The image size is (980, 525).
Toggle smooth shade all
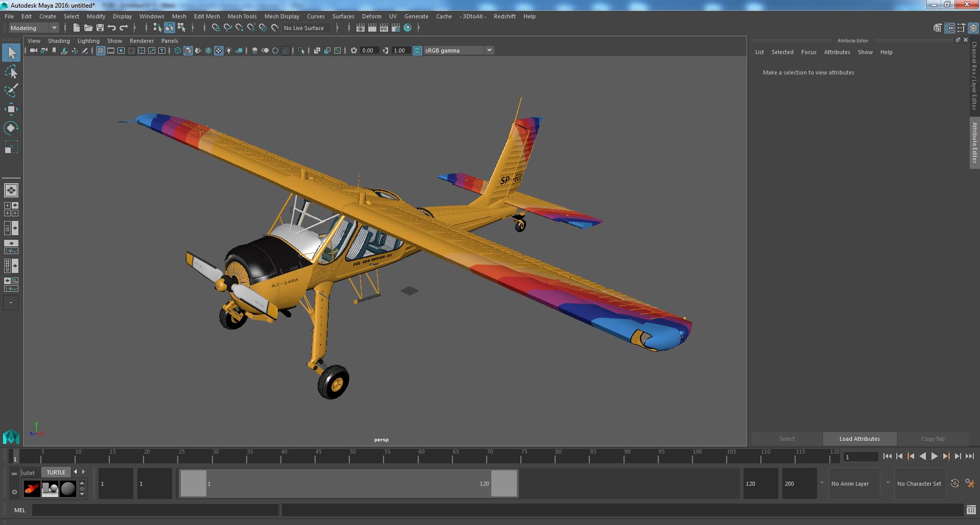coord(188,51)
